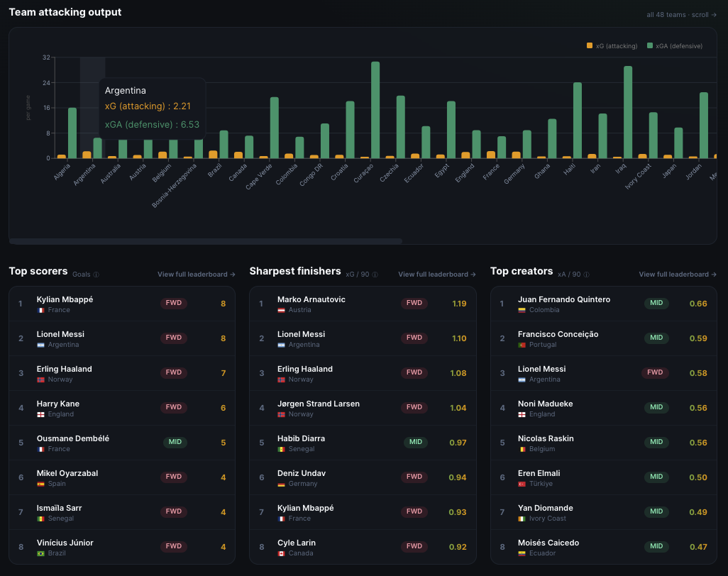Click Iraq's green xGA bar
Image resolution: width=728 pixels, height=576 pixels.
point(628,112)
